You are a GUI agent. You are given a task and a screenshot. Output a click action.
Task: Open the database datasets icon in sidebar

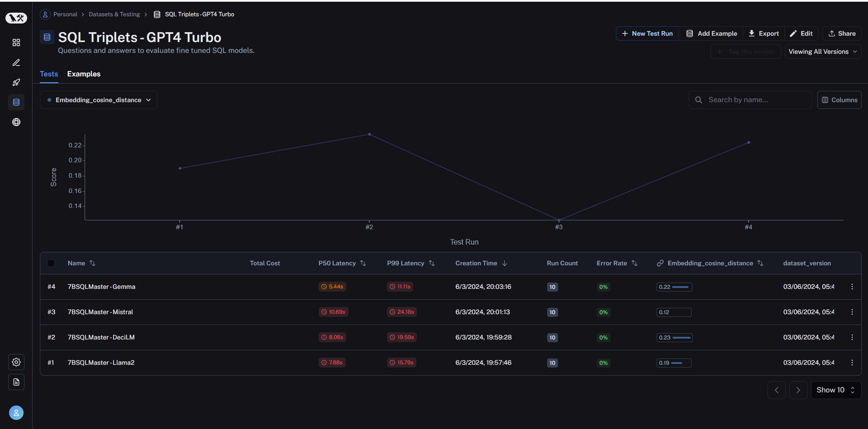16,102
